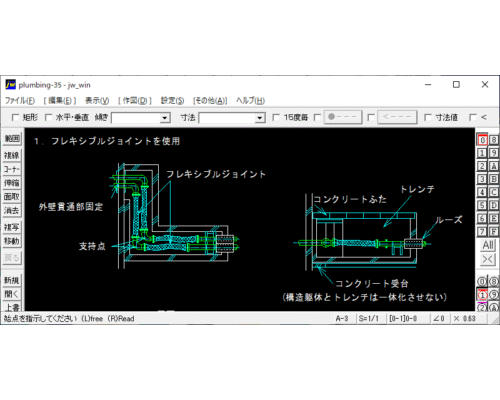Click the トレンチ label in drawing
This screenshot has width=500, height=400.
[417, 189]
